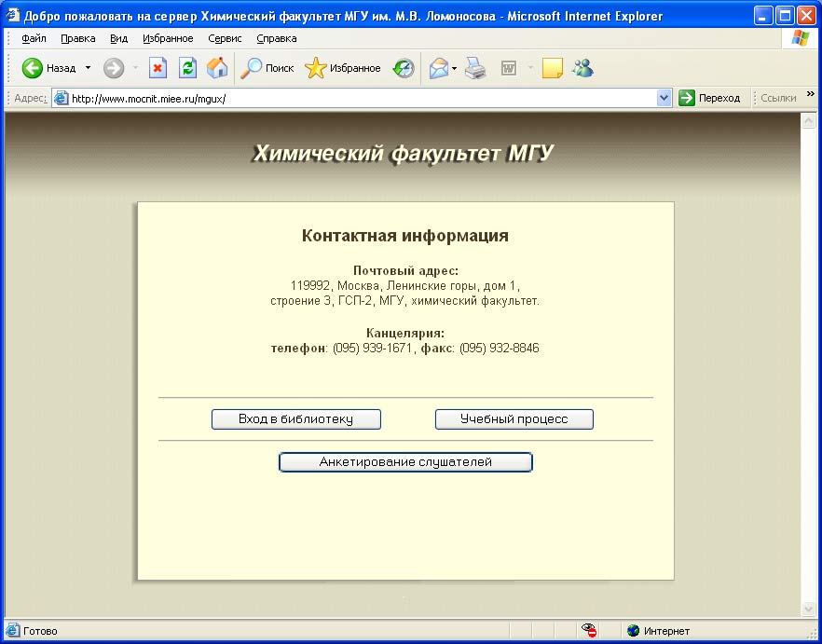This screenshot has height=644, width=822.
Task: Click the Химический факультет МГУ banner title
Action: (404, 154)
